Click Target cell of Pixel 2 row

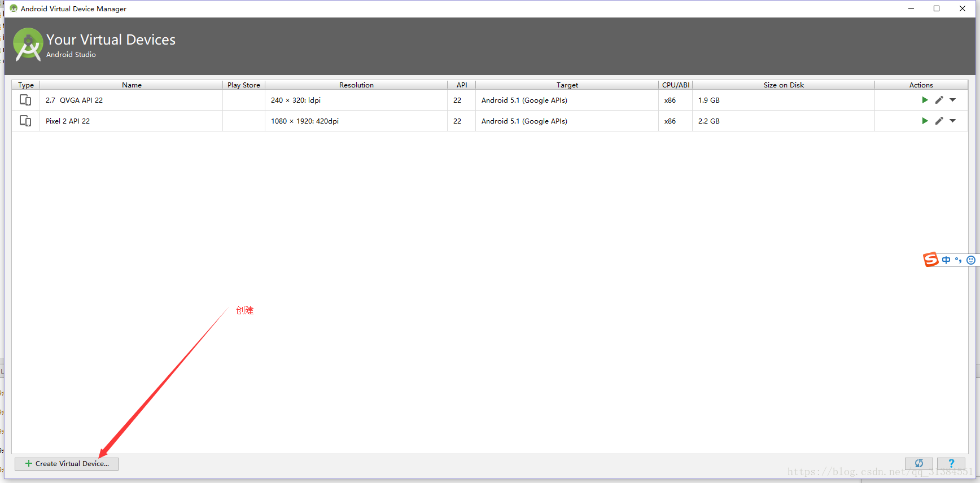tap(567, 121)
